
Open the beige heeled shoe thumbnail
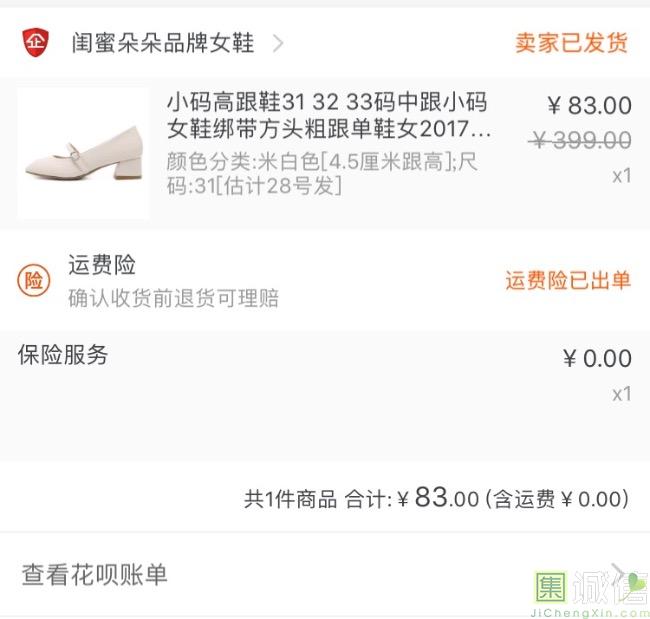pos(83,153)
